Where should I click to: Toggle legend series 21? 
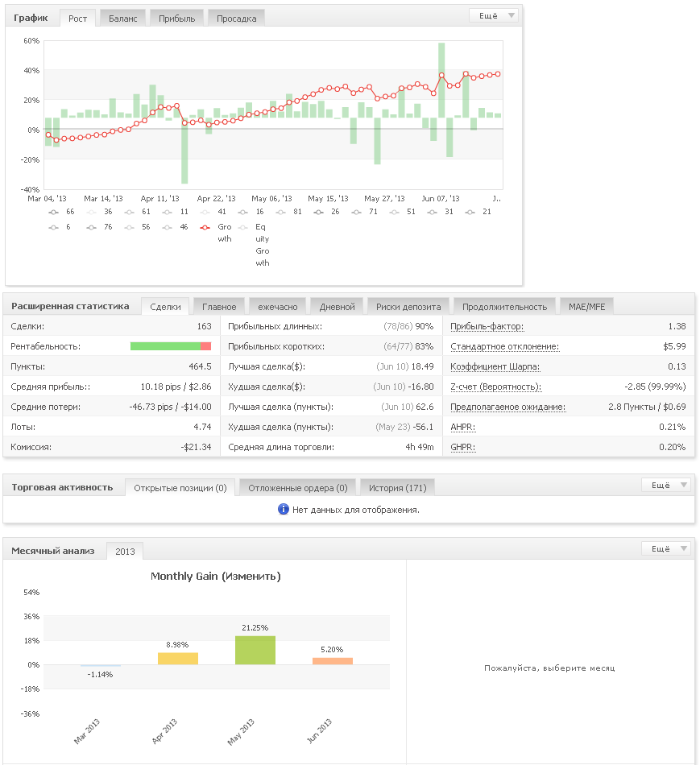point(478,212)
